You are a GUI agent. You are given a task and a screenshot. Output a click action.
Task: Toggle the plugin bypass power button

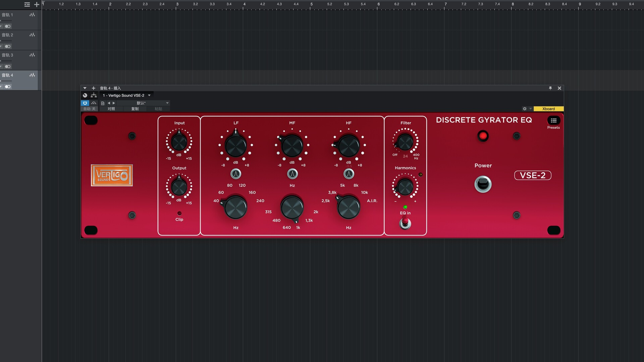point(85,103)
